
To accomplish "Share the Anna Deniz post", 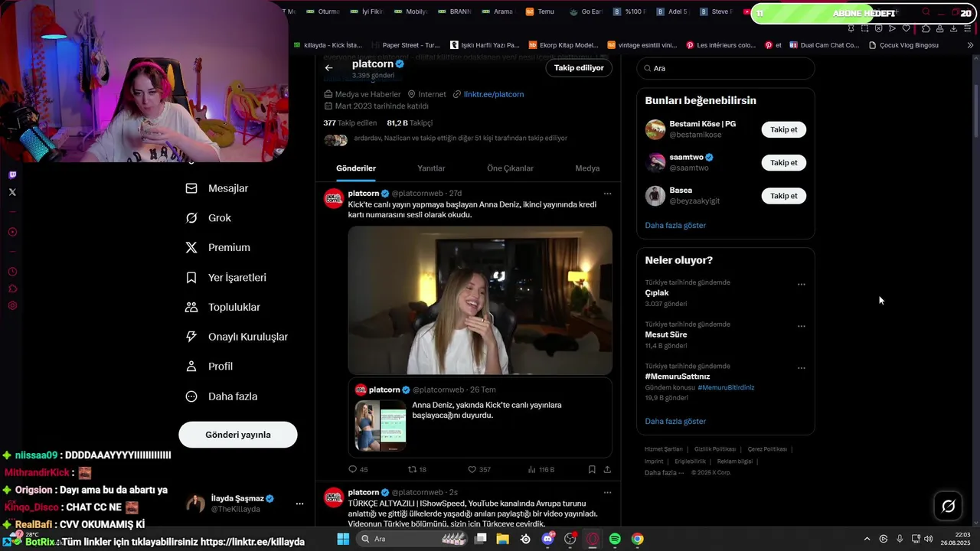I will coord(607,469).
